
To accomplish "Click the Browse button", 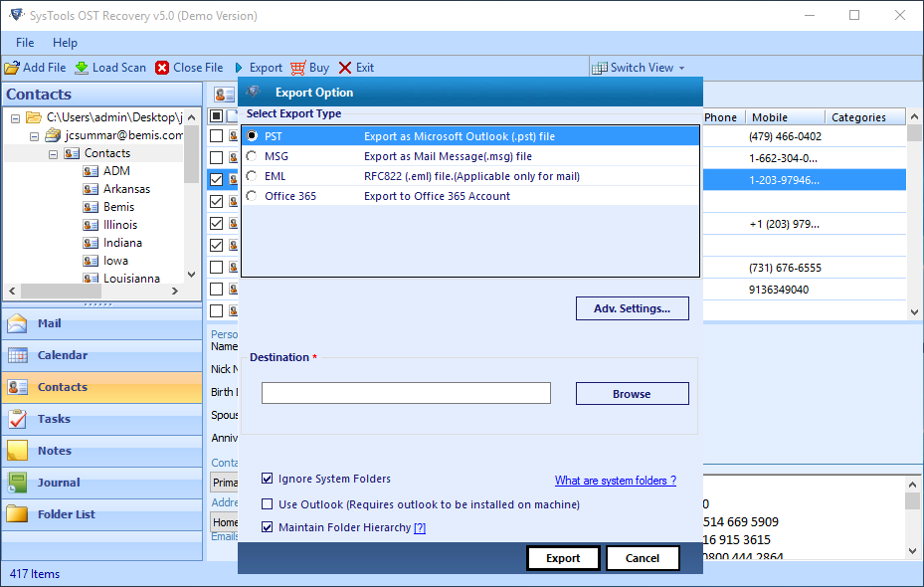I will tap(633, 394).
